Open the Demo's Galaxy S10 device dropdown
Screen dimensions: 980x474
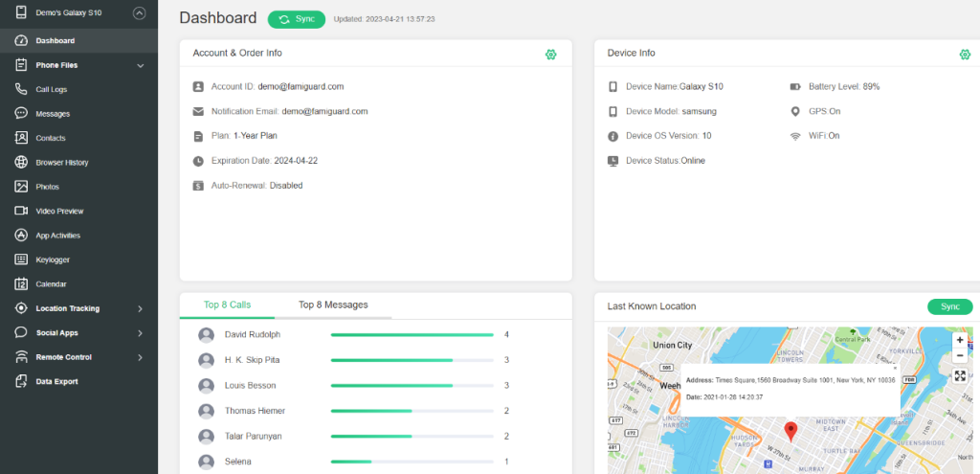pyautogui.click(x=140, y=13)
